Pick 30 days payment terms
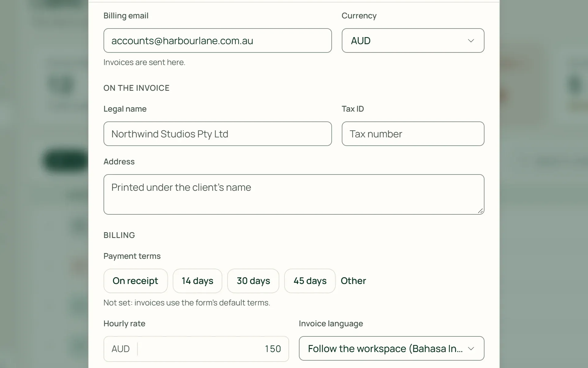The width and height of the screenshot is (588, 368). [253, 281]
